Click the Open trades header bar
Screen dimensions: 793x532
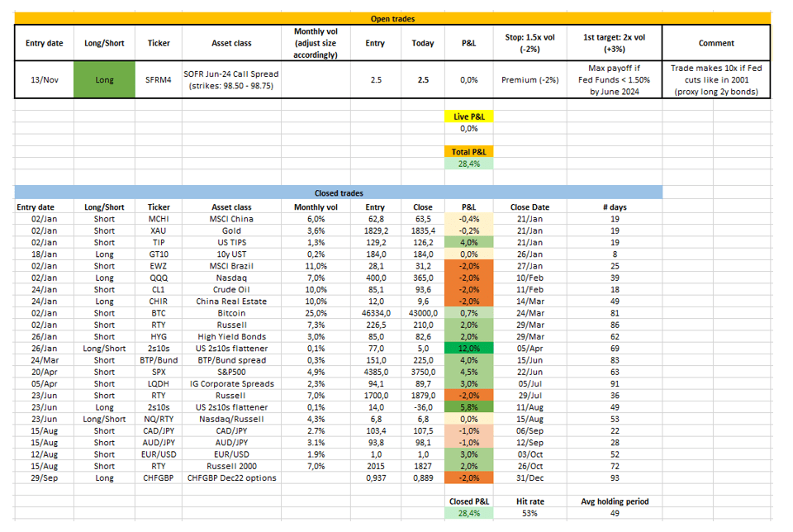(x=392, y=17)
